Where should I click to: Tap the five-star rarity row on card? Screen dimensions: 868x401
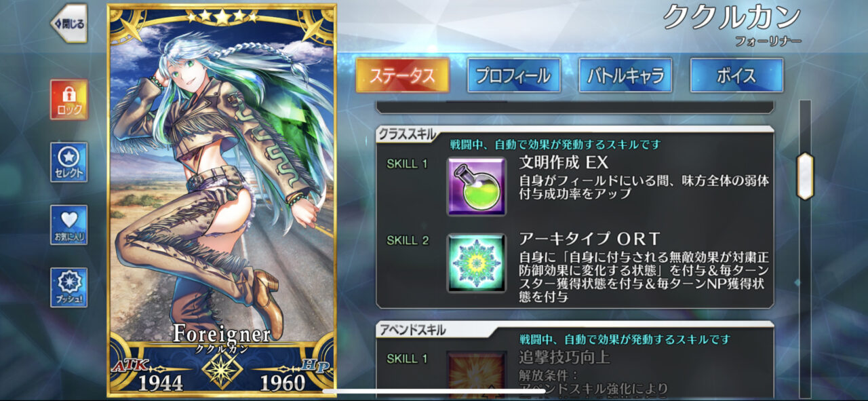[x=222, y=17]
